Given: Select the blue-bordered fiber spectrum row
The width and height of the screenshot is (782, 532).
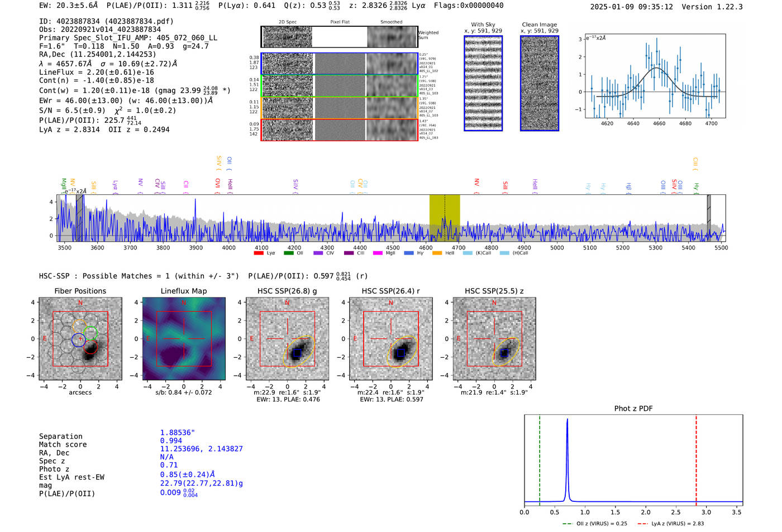Looking at the screenshot, I should pos(339,64).
